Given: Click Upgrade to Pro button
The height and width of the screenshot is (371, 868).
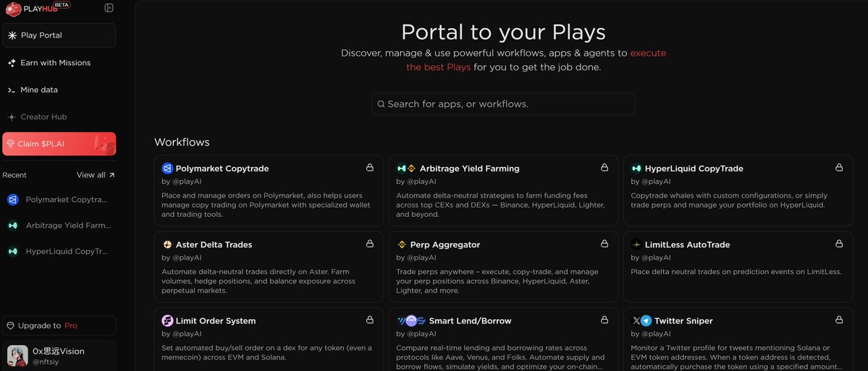Looking at the screenshot, I should 59,325.
